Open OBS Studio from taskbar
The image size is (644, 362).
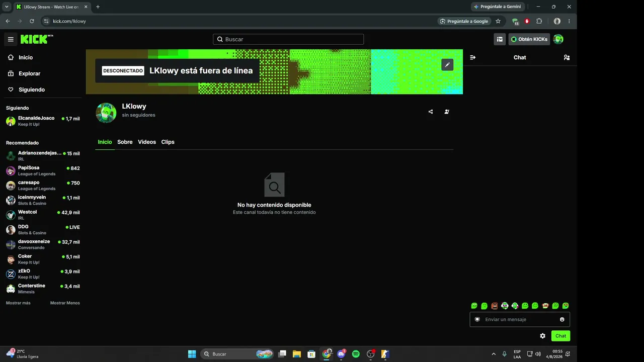coord(371,354)
